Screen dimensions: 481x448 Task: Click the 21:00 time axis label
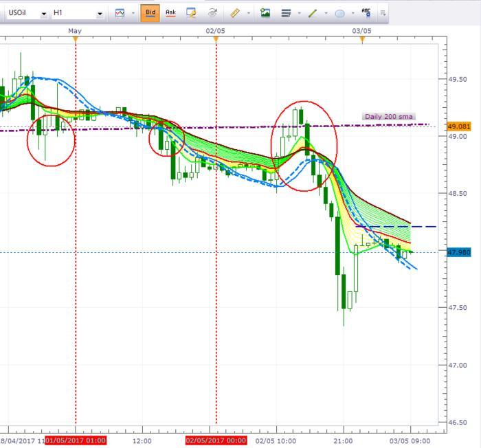[343, 441]
